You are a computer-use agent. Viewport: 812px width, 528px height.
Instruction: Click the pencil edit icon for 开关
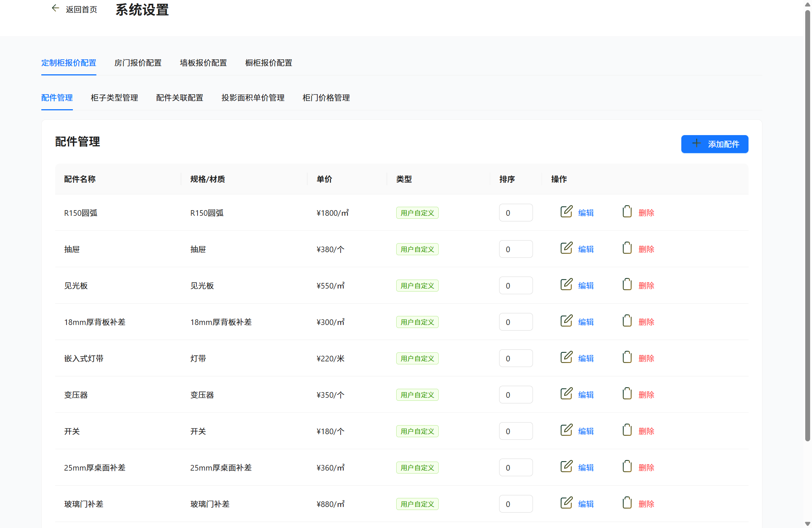click(x=566, y=430)
